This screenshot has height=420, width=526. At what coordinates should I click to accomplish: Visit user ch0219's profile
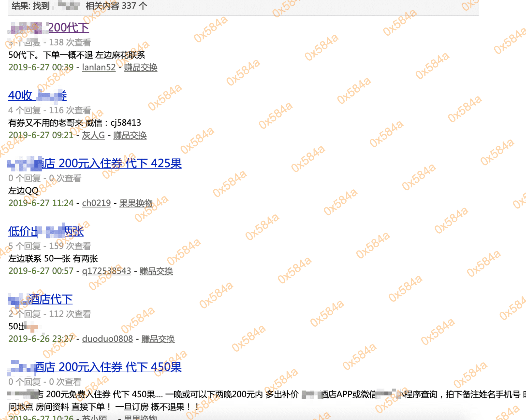(x=96, y=203)
